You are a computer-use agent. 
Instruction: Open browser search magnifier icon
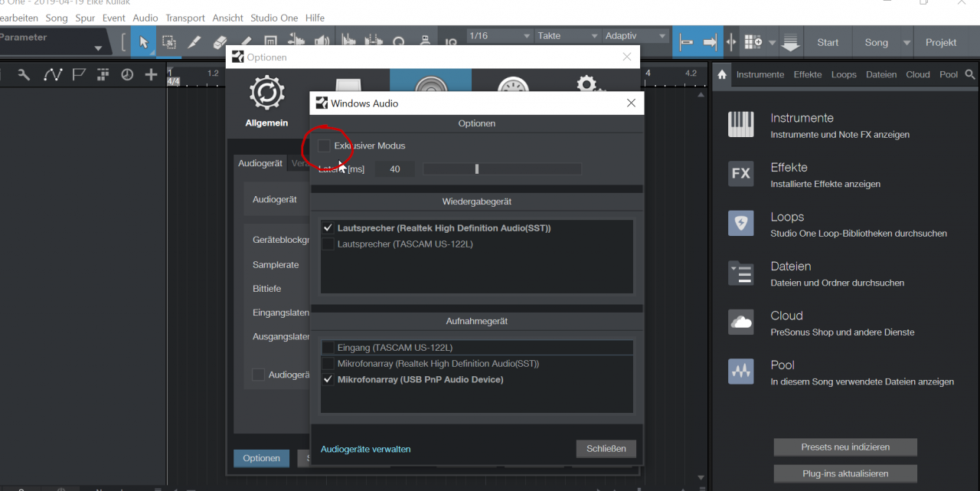point(970,74)
